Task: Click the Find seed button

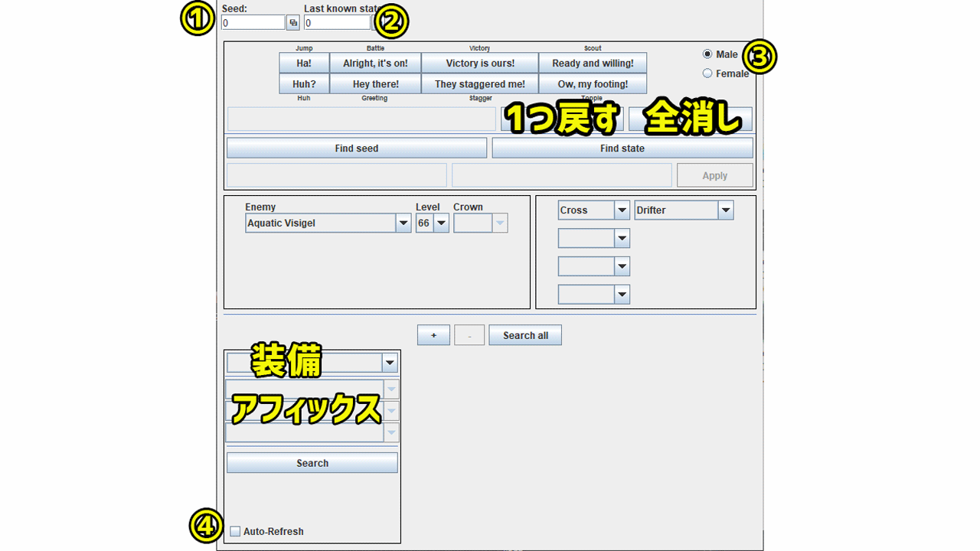Action: (x=357, y=148)
